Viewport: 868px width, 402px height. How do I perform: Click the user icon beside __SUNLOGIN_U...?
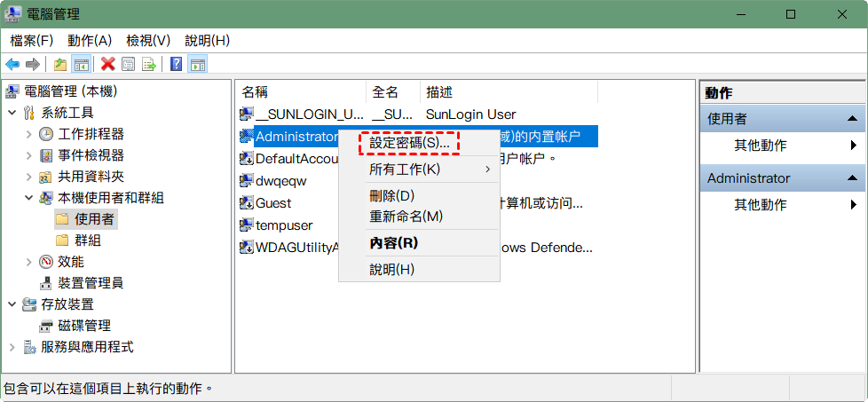247,114
